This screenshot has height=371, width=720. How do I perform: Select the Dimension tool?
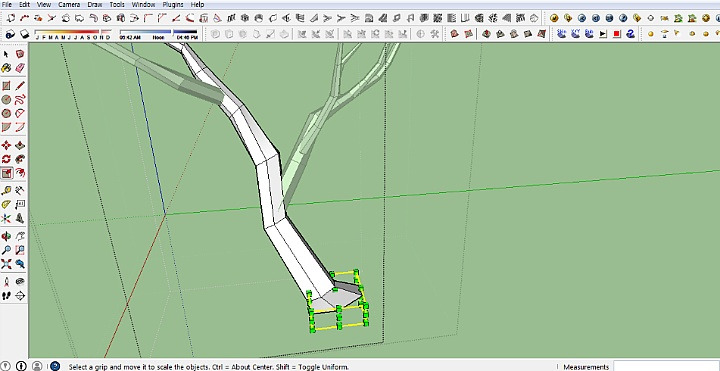tap(20, 191)
